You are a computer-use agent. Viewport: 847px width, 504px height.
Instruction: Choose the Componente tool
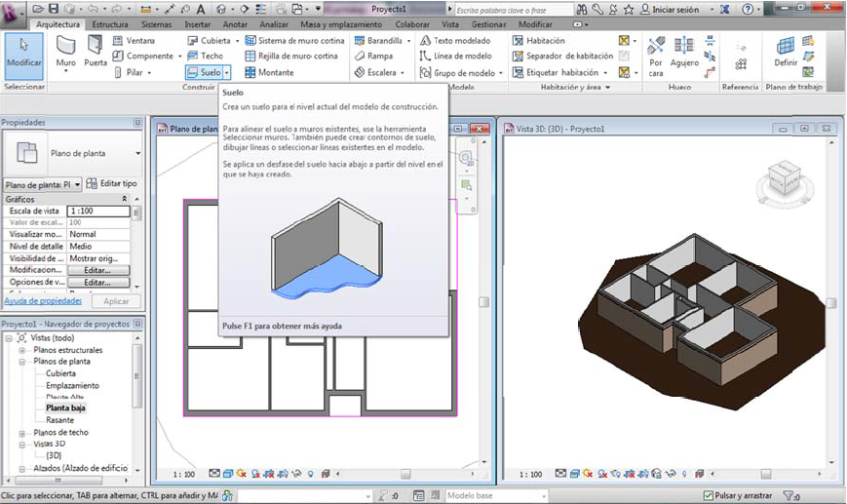point(143,56)
